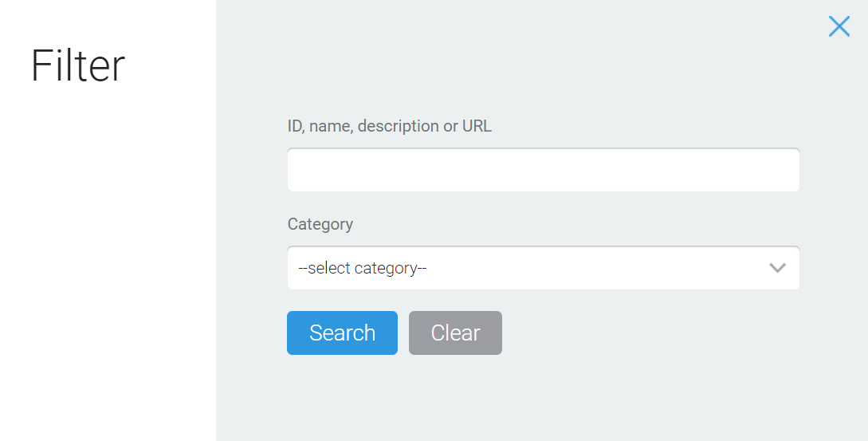Click the blue Search button
This screenshot has width=868, height=441.
click(342, 333)
